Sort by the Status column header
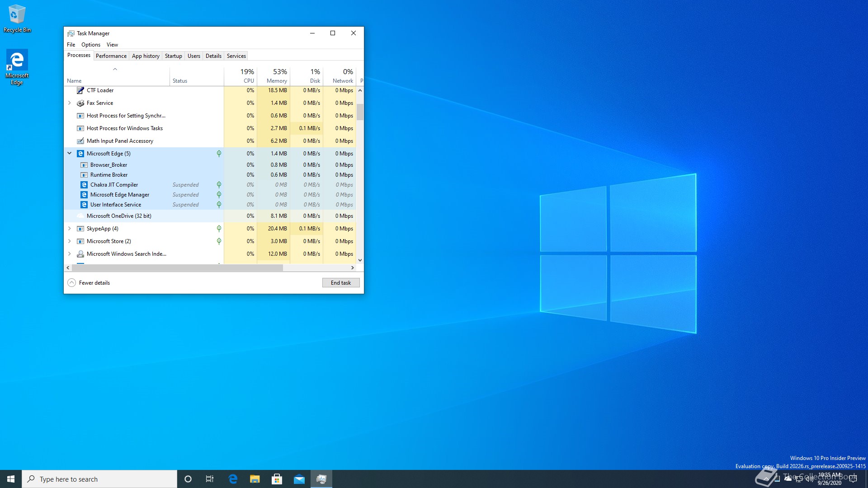This screenshot has width=868, height=488. [197, 76]
